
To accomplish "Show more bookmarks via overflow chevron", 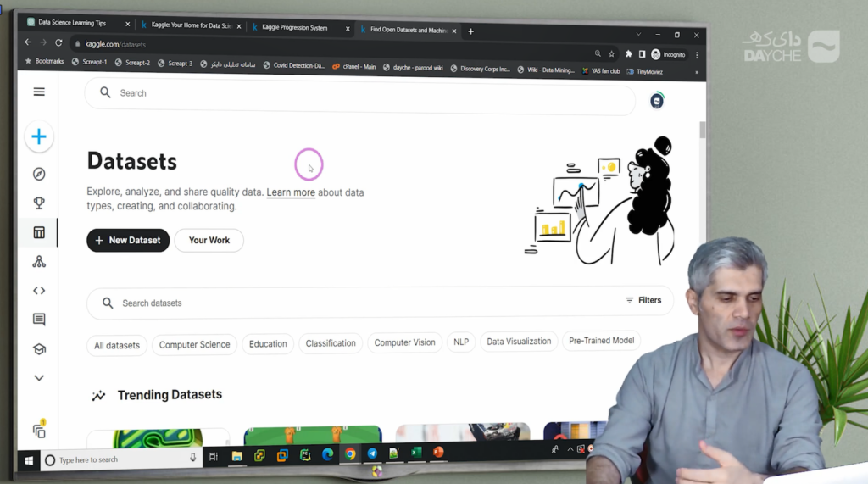I will pyautogui.click(x=697, y=72).
